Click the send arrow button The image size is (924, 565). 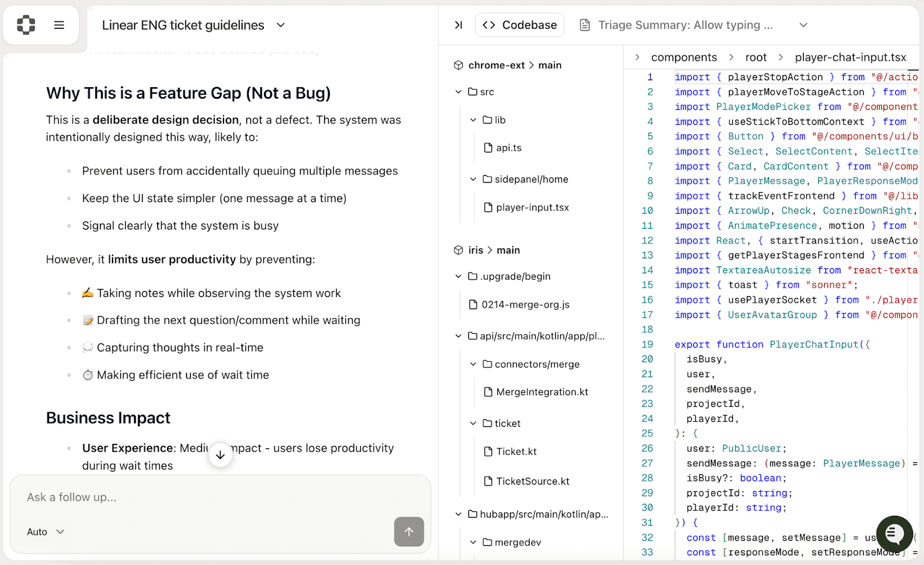point(409,531)
